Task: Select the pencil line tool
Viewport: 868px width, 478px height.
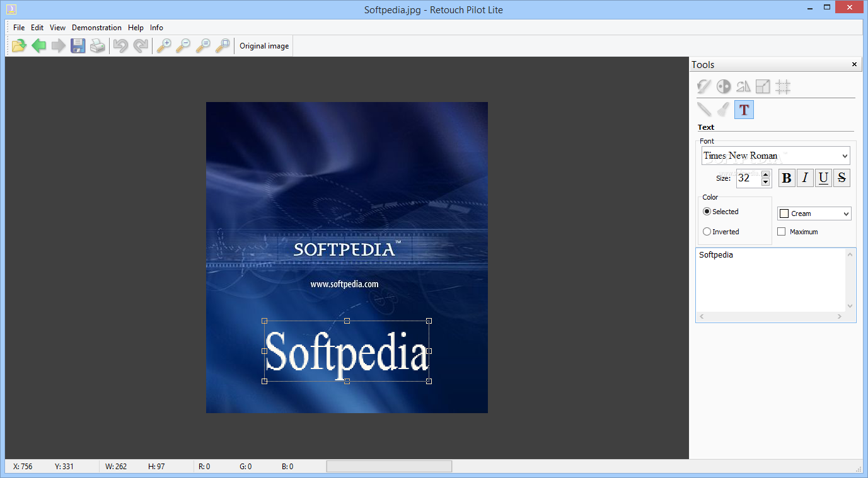Action: pos(704,110)
